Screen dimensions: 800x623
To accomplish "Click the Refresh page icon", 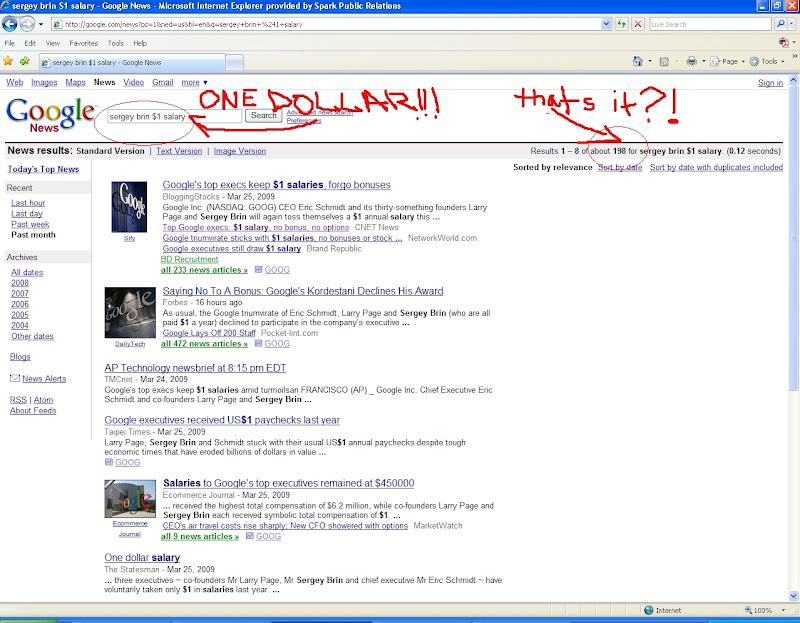I will 621,24.
